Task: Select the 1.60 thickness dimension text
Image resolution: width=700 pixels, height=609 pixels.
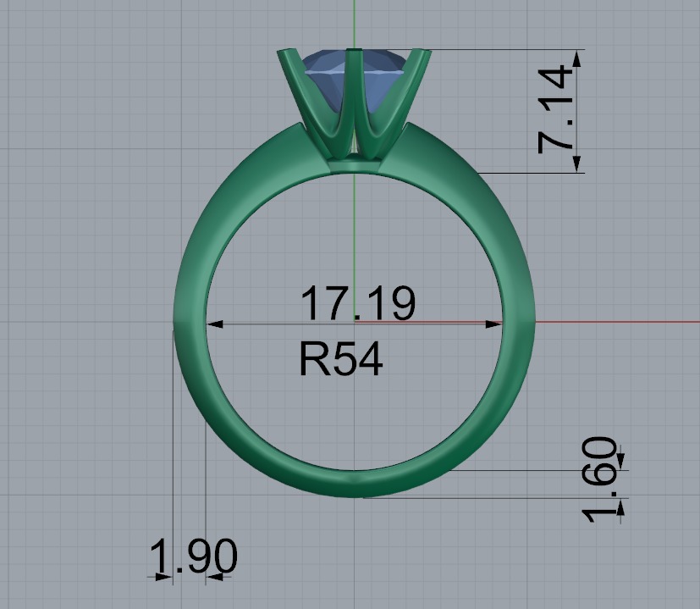Action: pos(600,480)
